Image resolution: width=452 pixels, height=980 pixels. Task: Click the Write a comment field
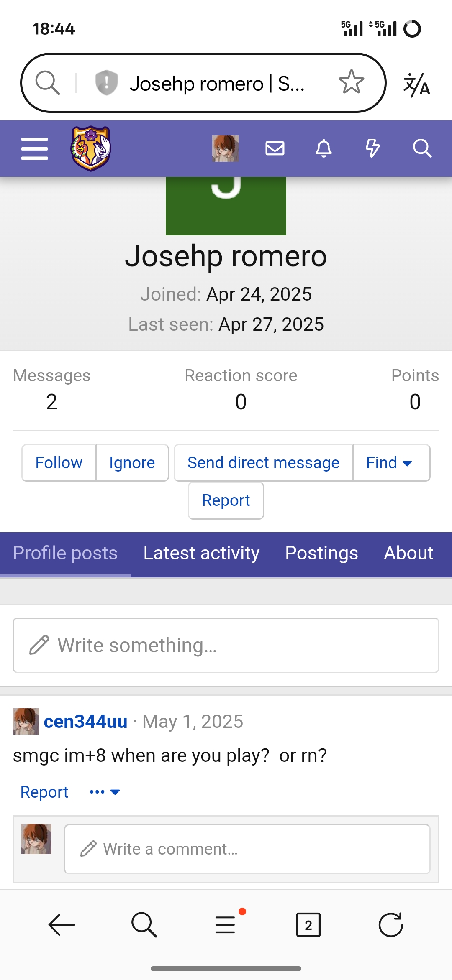point(247,849)
